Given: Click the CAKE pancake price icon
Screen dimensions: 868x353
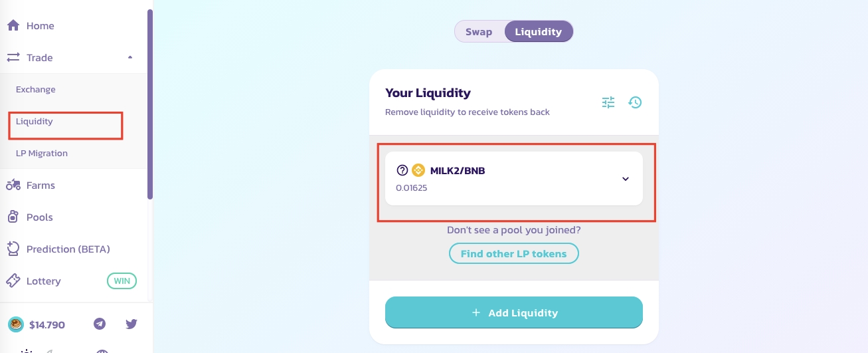Looking at the screenshot, I should [16, 324].
